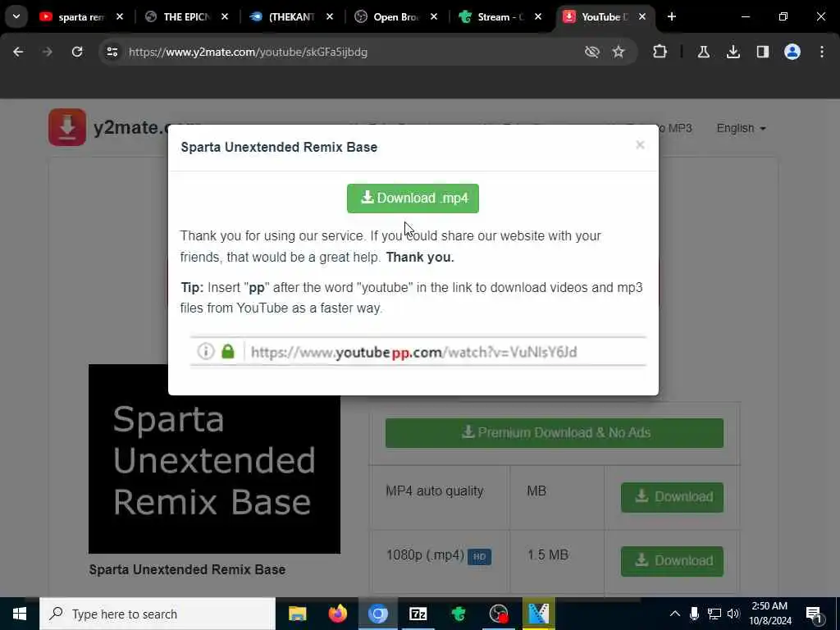Image resolution: width=840 pixels, height=630 pixels.
Task: Close the Sparta Unextended Remix Base dialog
Action: click(x=640, y=145)
